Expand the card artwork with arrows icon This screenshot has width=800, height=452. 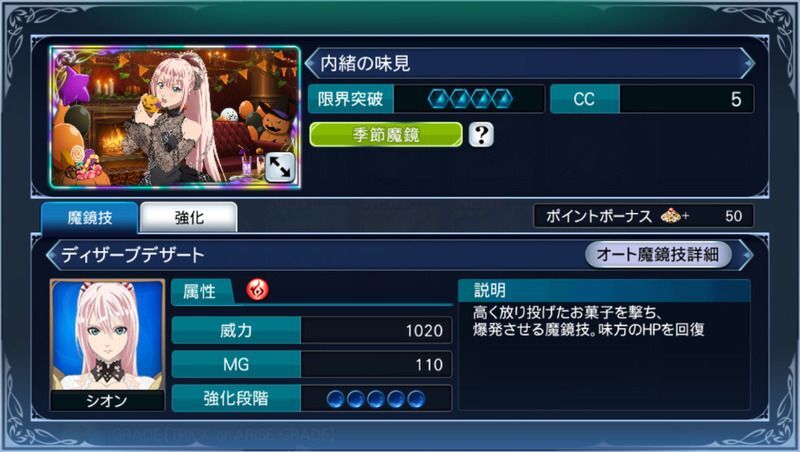point(280,167)
